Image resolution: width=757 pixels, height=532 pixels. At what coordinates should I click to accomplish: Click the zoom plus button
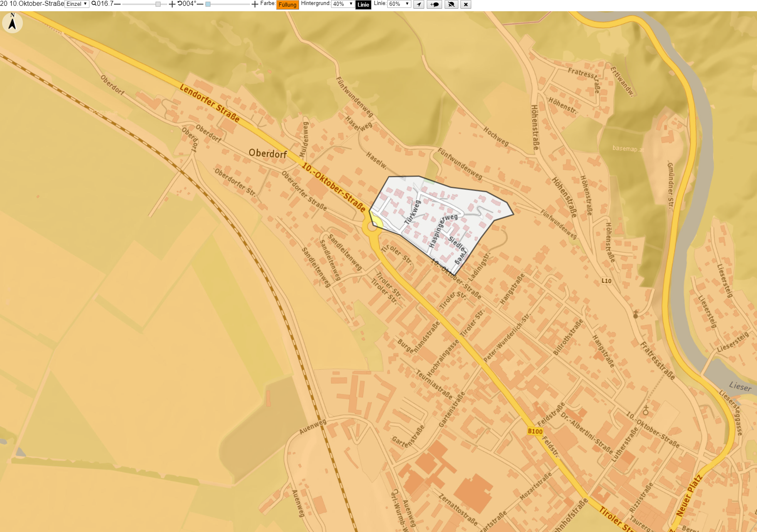(x=172, y=4)
